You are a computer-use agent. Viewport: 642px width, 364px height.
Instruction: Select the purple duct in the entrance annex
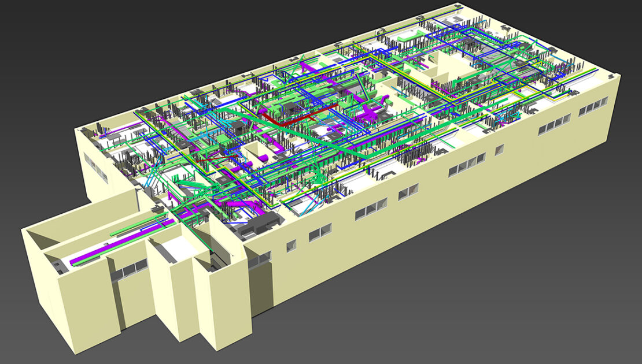[123, 242]
